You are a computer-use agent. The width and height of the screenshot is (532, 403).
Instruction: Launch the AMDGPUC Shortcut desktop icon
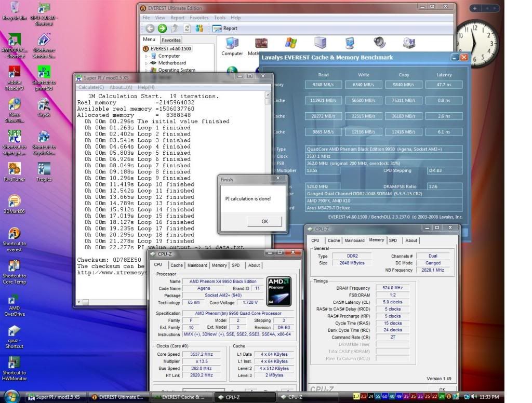point(14,46)
